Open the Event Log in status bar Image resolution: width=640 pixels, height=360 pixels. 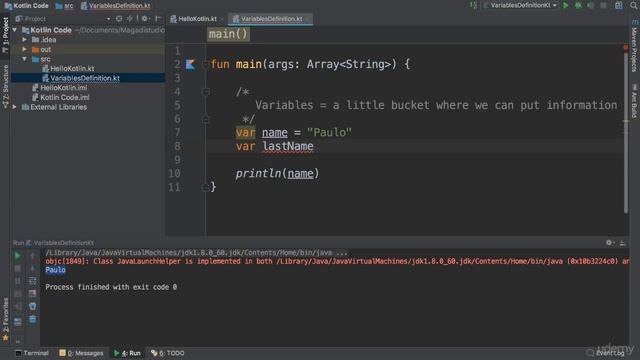click(606, 353)
